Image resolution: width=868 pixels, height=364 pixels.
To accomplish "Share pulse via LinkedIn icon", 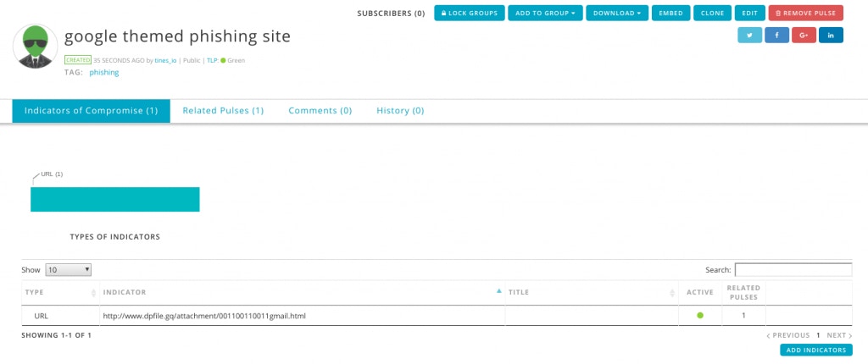I will (x=831, y=35).
